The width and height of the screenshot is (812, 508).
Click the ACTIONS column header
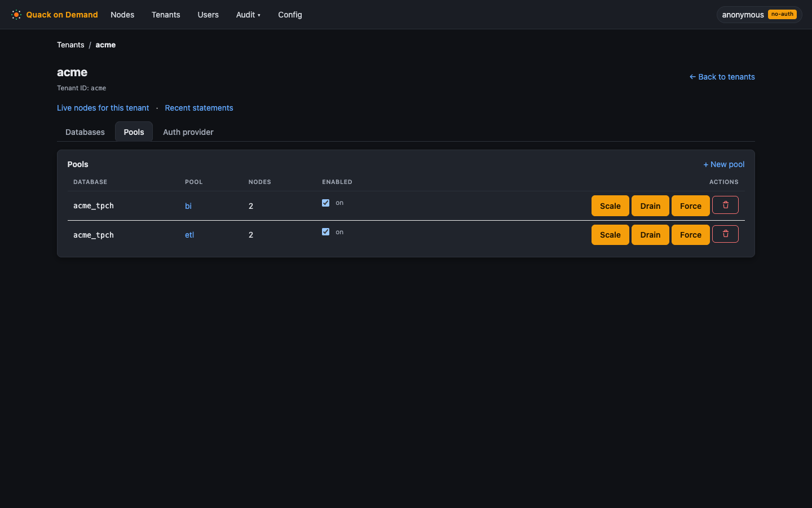point(724,182)
